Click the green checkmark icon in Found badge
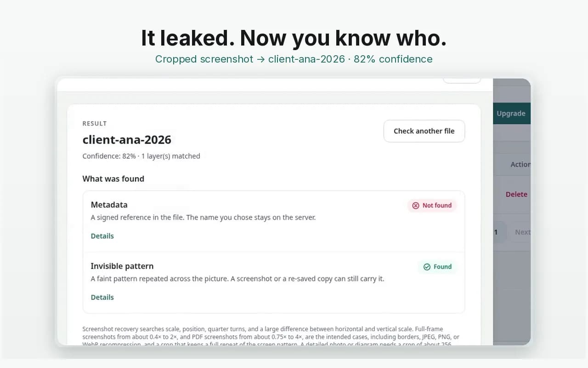 (x=427, y=267)
